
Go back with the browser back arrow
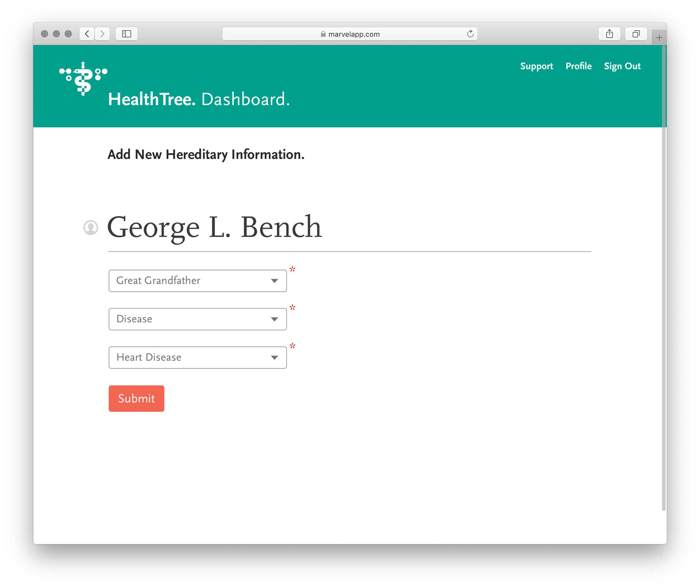tap(87, 34)
